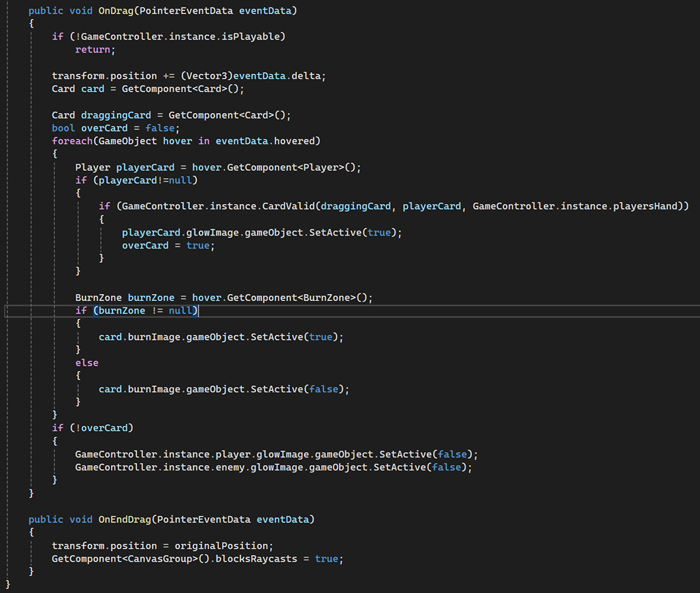The image size is (700, 593).
Task: Click the OnDrag method name
Action: click(116, 11)
